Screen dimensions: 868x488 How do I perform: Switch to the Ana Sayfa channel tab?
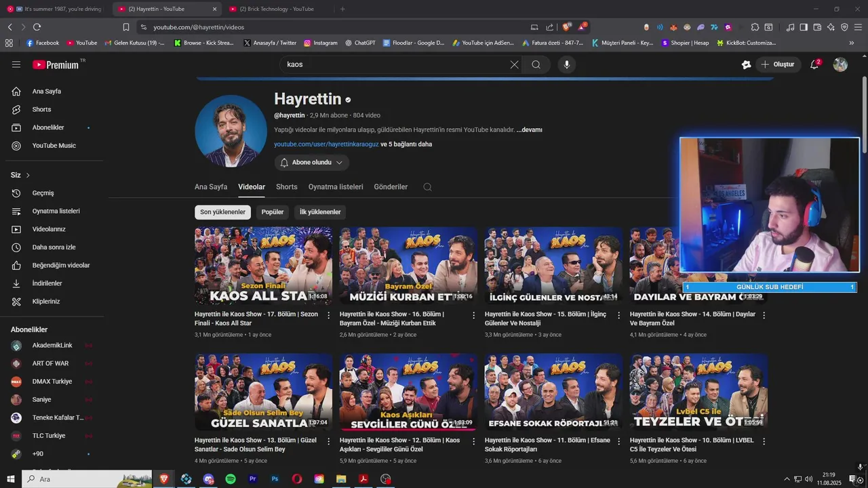[211, 187]
